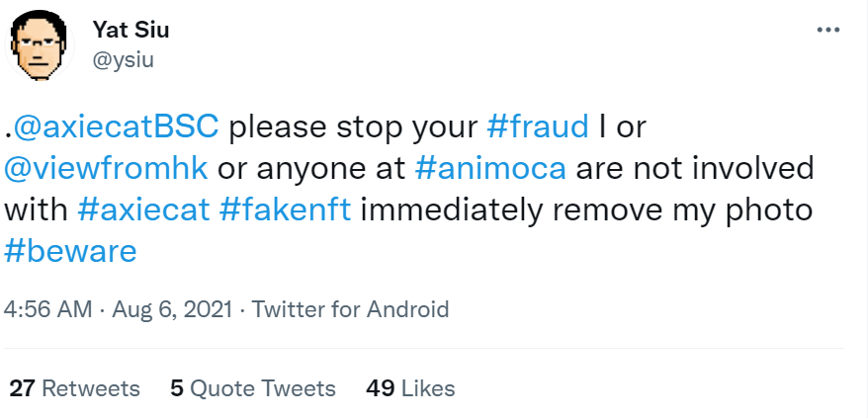The height and width of the screenshot is (418, 868).
Task: Click the Twitter for Android source link
Action: tap(350, 309)
